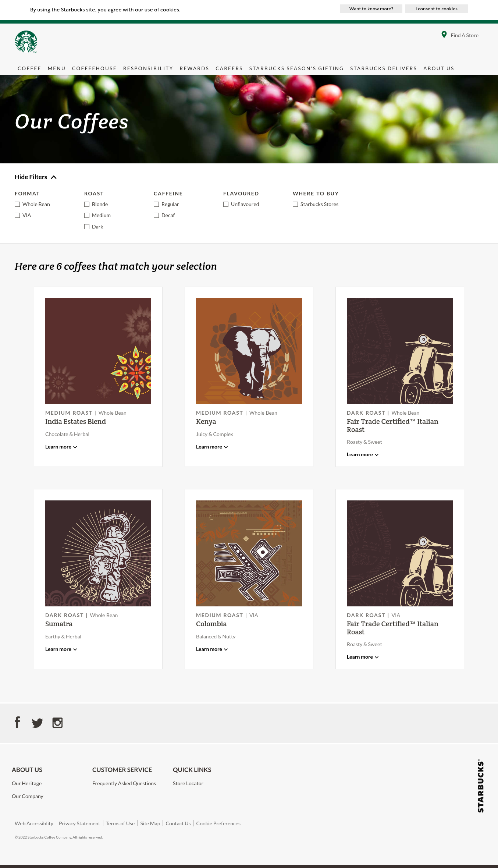Open the Privacy Statement link
This screenshot has width=498, height=868.
(79, 823)
